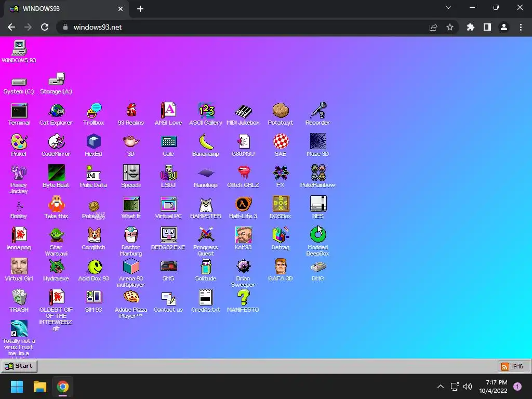Launch Piskel paint palette icon
Image resolution: width=532 pixels, height=399 pixels.
click(x=19, y=142)
